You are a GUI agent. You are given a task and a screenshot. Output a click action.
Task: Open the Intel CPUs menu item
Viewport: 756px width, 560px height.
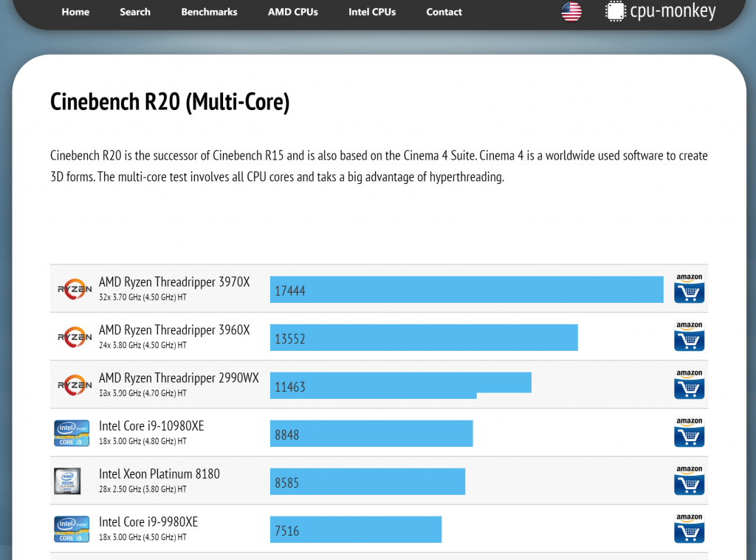(x=372, y=12)
